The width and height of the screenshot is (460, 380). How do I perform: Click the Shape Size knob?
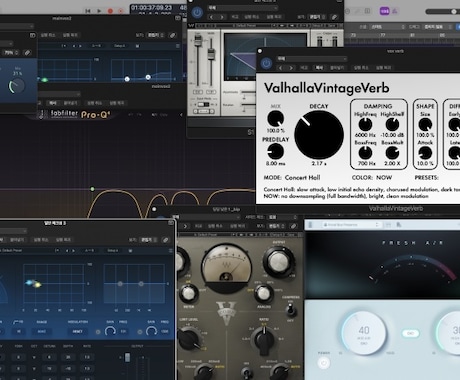click(x=425, y=125)
